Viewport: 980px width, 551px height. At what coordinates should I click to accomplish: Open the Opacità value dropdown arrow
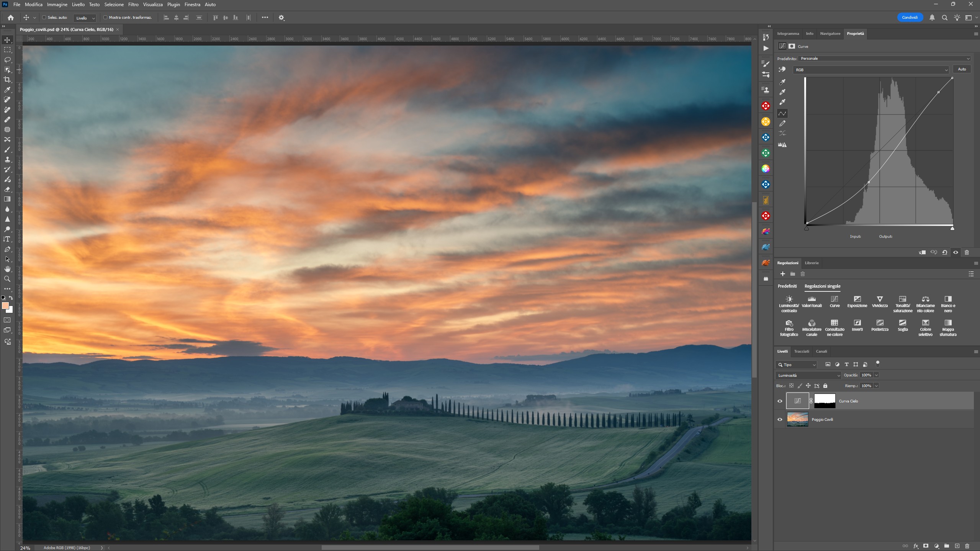pyautogui.click(x=876, y=375)
